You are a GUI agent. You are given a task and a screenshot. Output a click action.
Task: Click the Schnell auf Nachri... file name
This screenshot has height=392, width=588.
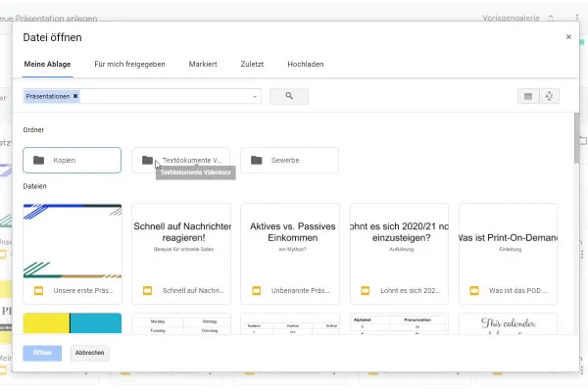tap(193, 291)
